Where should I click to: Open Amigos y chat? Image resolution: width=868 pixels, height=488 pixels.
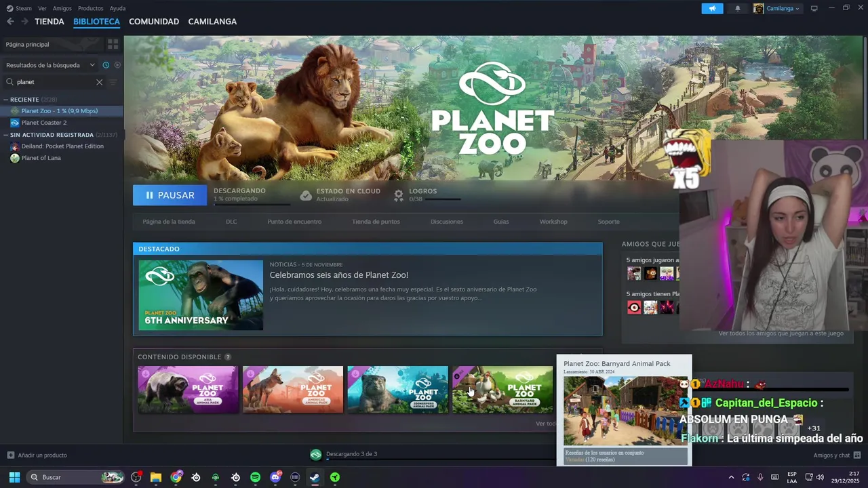tap(837, 455)
